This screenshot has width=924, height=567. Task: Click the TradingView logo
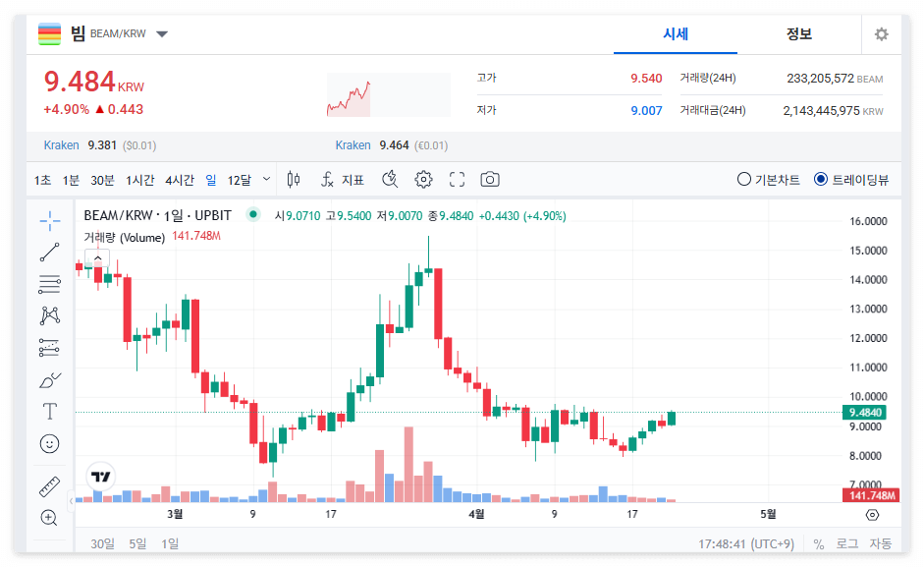click(x=101, y=477)
